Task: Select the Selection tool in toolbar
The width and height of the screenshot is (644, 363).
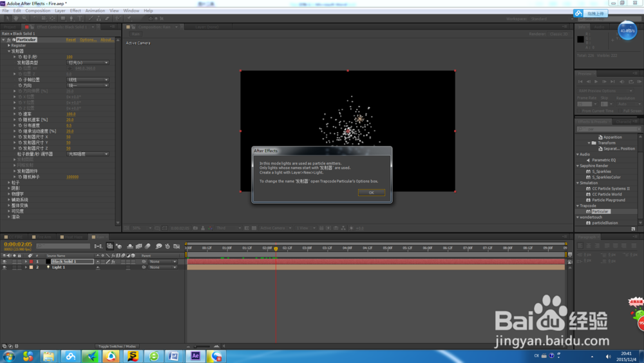Action: 7,19
